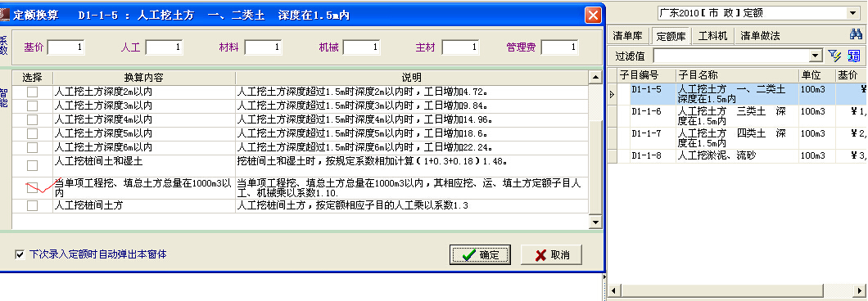Select row D1-1-6 in quota list

[742, 116]
